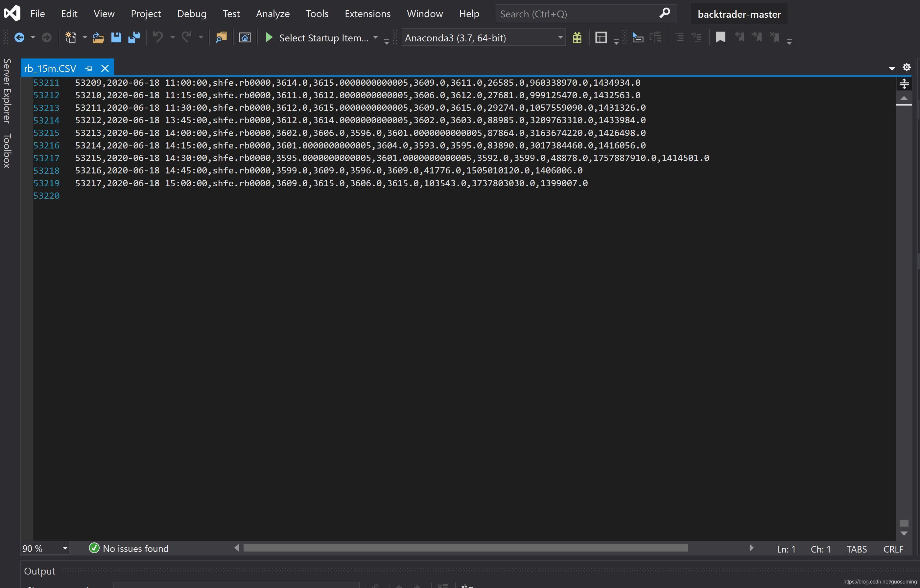
Task: Click the Visual Studio logo icon
Action: [x=12, y=14]
